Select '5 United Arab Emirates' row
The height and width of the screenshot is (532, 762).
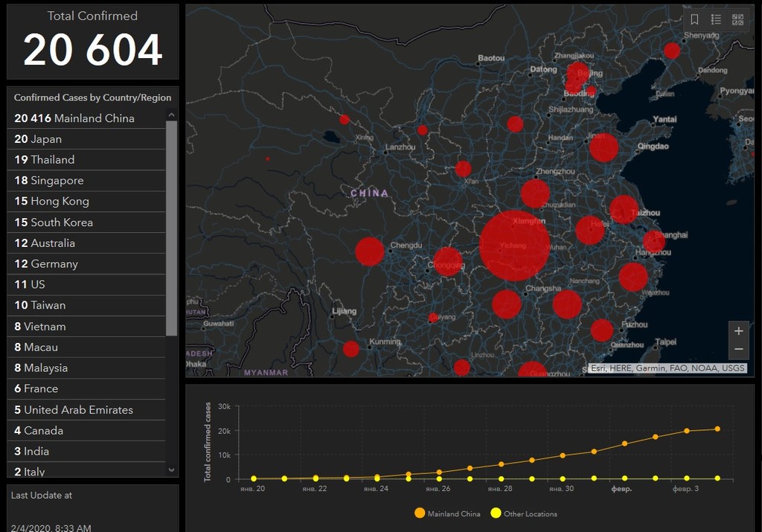coord(86,410)
